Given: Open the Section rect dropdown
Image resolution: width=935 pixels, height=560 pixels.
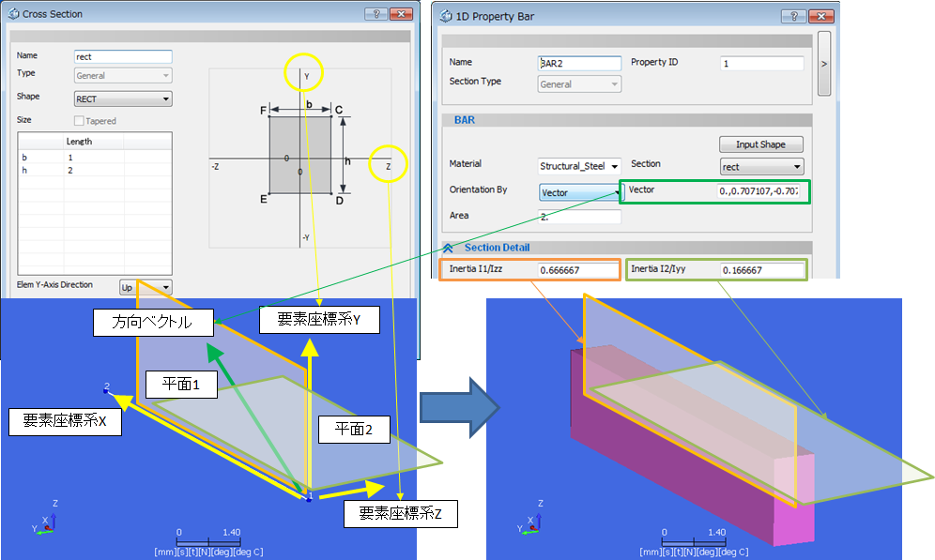Looking at the screenshot, I should point(762,167).
